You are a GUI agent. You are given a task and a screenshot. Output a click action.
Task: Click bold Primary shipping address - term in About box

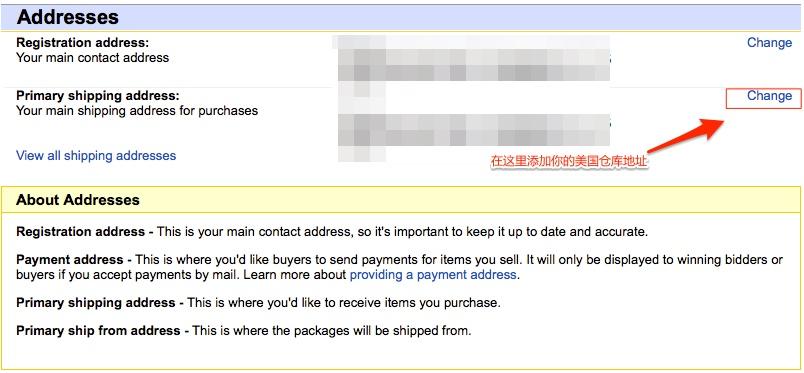click(x=100, y=303)
